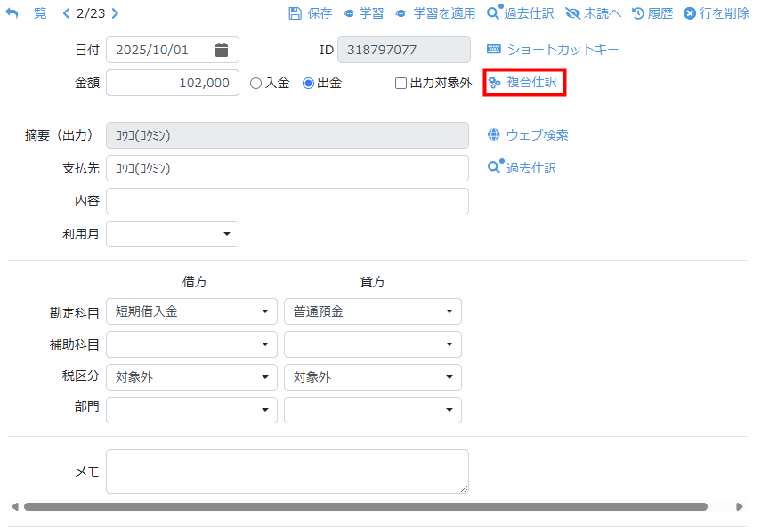Open the 複合仕訳 compound entry link

pos(525,83)
